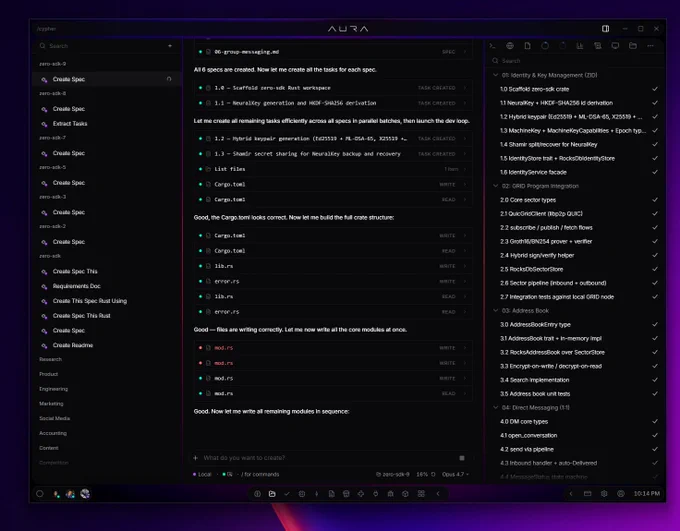Open the document file icon in right panel toolbar
Image resolution: width=680 pixels, height=531 pixels.
pyautogui.click(x=527, y=46)
